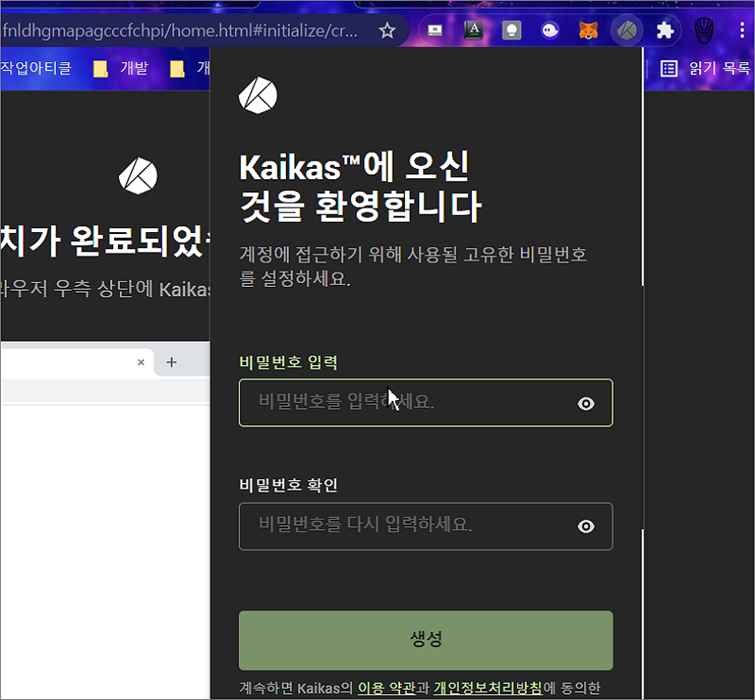Show password in 비밀번호 확인 field
The height and width of the screenshot is (700, 755).
(x=586, y=527)
